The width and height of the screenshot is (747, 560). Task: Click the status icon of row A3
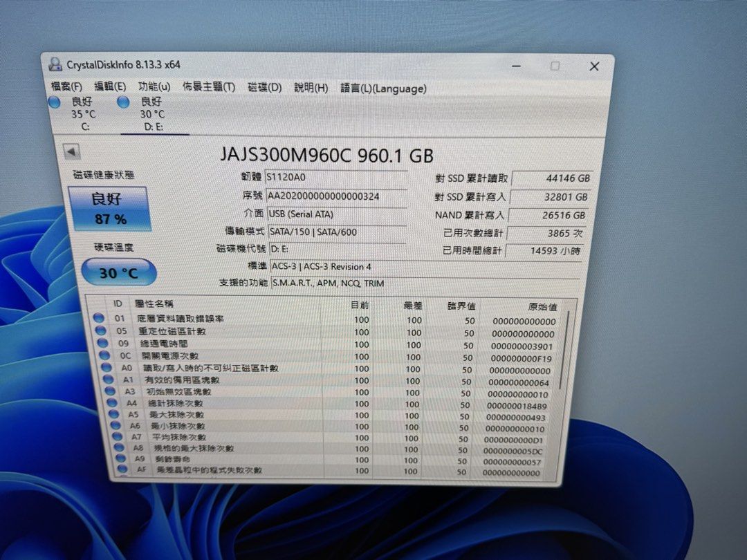click(x=110, y=391)
